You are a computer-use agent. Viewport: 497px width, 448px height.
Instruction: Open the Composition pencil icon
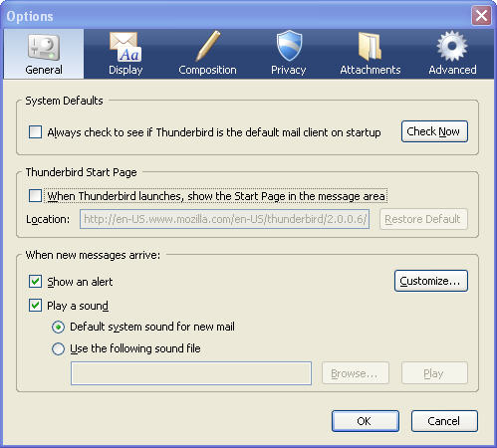coord(207,46)
